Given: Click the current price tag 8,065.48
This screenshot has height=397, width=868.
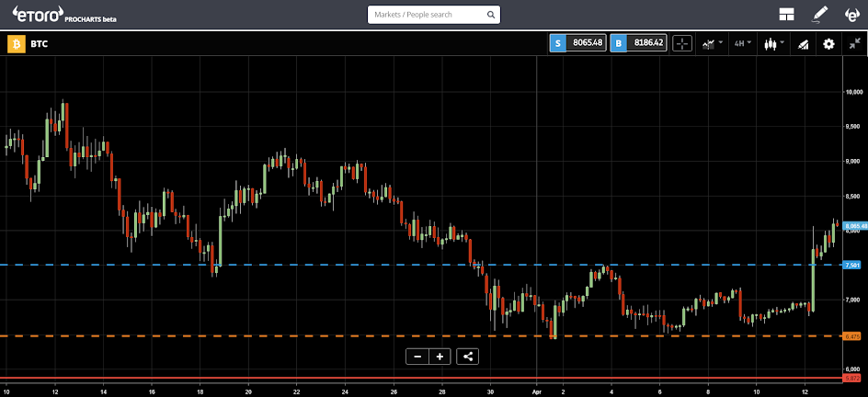Looking at the screenshot, I should [x=855, y=225].
